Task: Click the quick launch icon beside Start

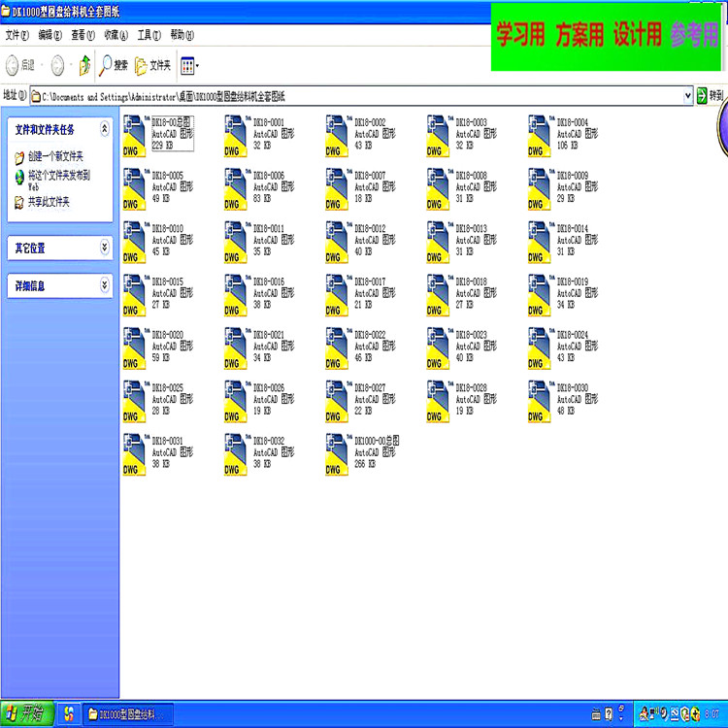Action: (69, 713)
